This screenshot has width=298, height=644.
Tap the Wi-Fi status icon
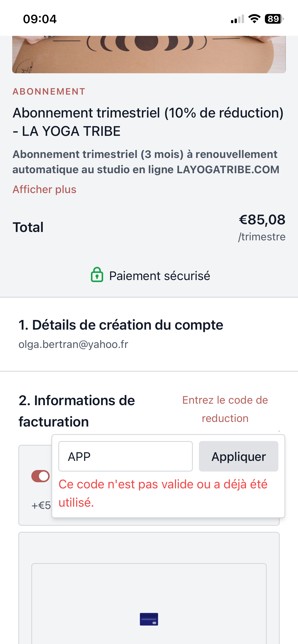tap(254, 19)
